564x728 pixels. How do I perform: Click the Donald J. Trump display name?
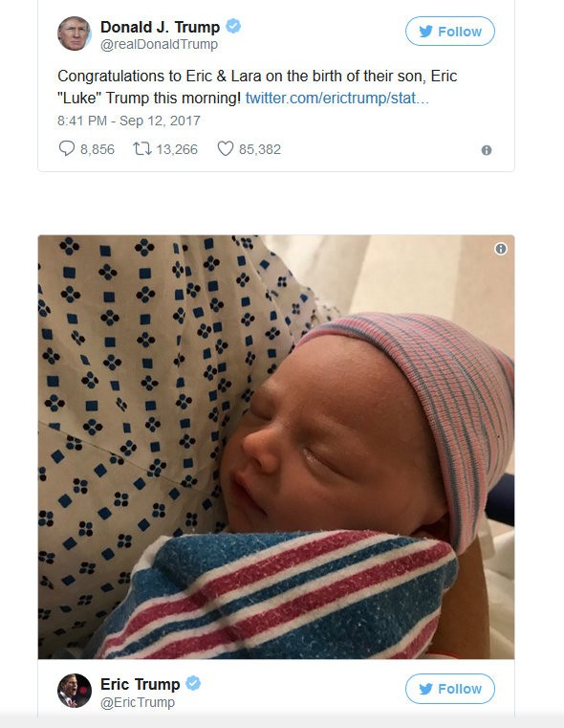[160, 27]
